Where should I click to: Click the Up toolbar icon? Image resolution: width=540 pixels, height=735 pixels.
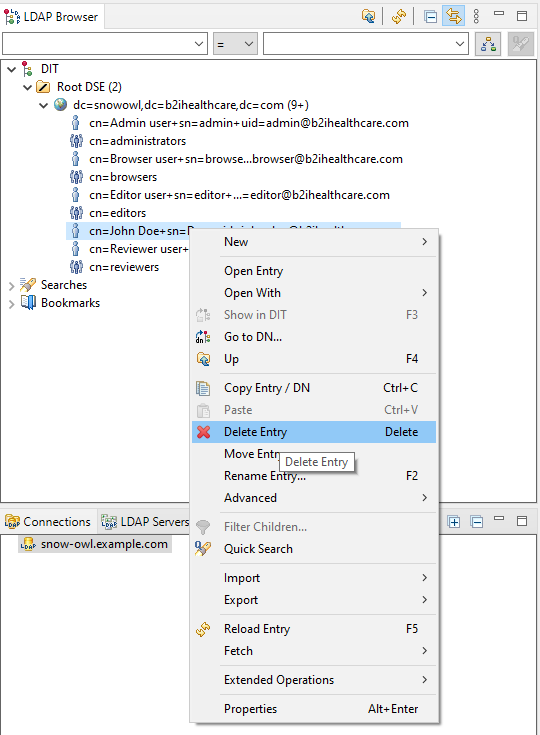pyautogui.click(x=368, y=16)
